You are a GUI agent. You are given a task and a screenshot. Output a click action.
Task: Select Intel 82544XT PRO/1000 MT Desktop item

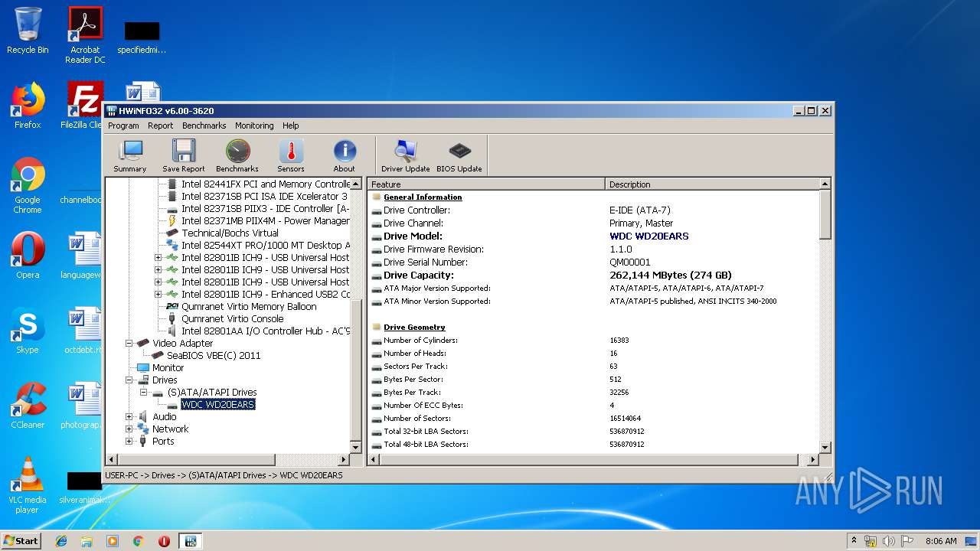pyautogui.click(x=266, y=246)
